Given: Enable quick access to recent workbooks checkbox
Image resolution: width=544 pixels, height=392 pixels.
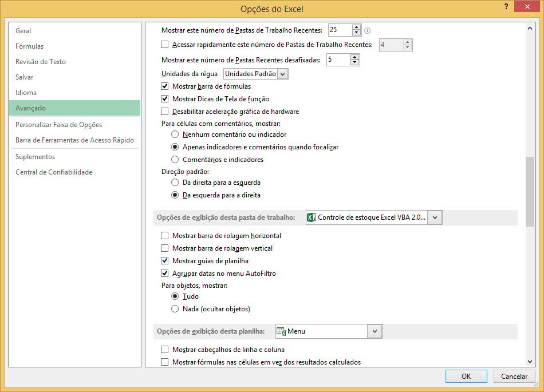Looking at the screenshot, I should (165, 45).
